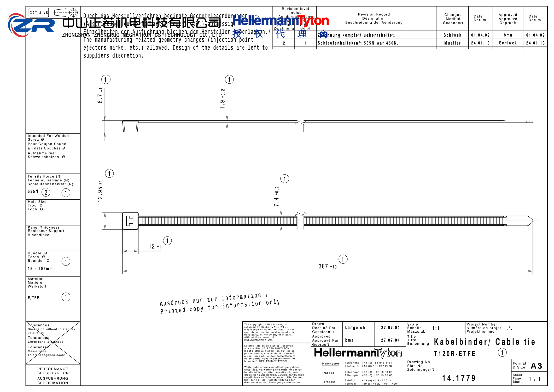The height and width of the screenshot is (392, 554).
Task: Click the Intended For Welded Screw Ø label
Action: click(x=48, y=138)
